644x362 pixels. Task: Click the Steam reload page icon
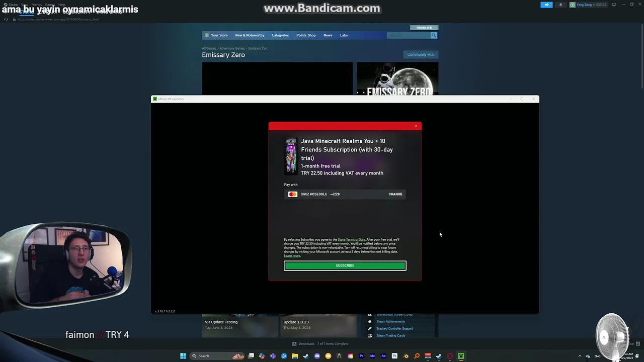pyautogui.click(x=6, y=19)
